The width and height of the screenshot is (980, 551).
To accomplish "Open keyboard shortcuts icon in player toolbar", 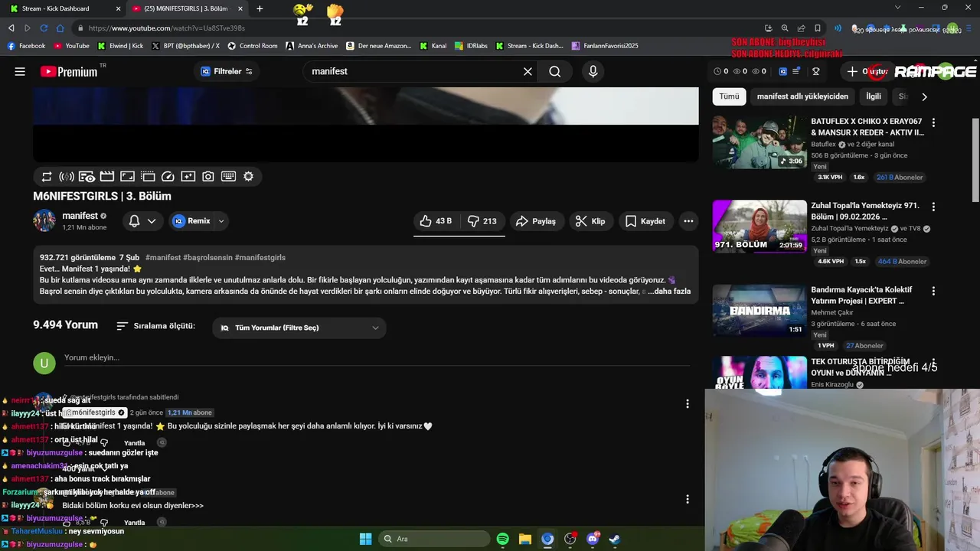I will click(228, 176).
